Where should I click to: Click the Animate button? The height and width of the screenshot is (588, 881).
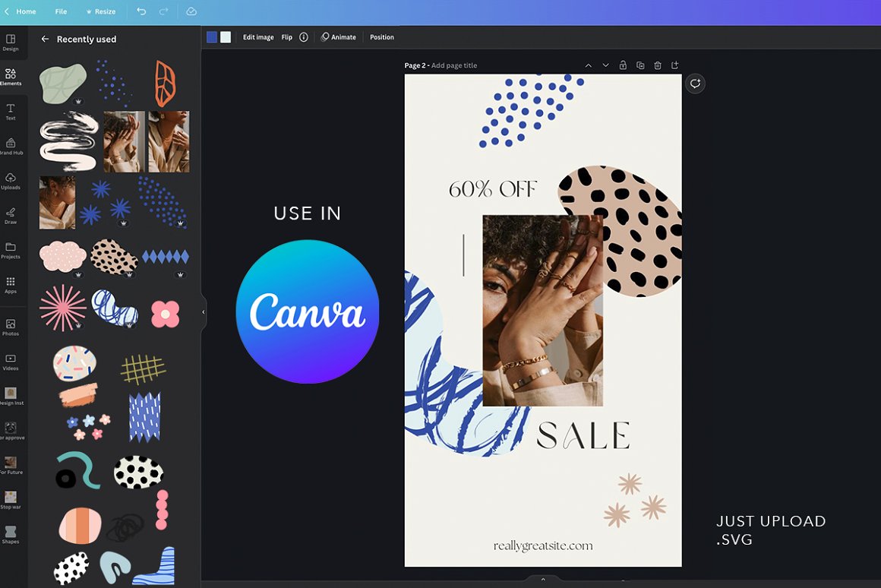pos(339,37)
